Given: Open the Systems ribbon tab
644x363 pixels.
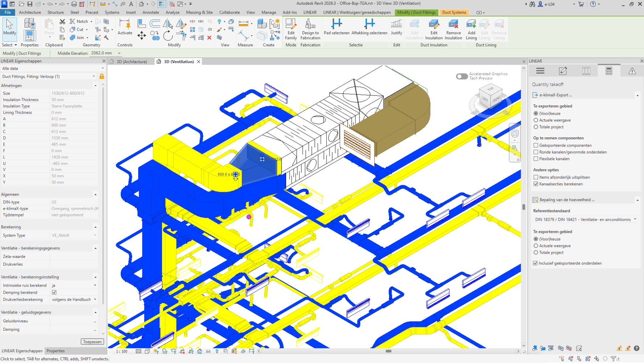Looking at the screenshot, I should (x=112, y=12).
